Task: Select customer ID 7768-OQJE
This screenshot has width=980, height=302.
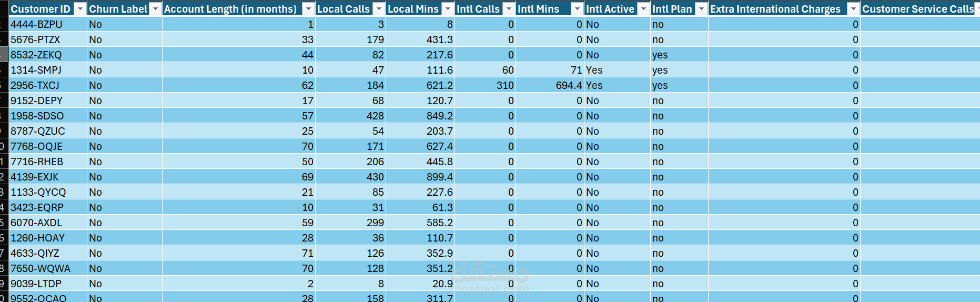Action: coord(48,146)
